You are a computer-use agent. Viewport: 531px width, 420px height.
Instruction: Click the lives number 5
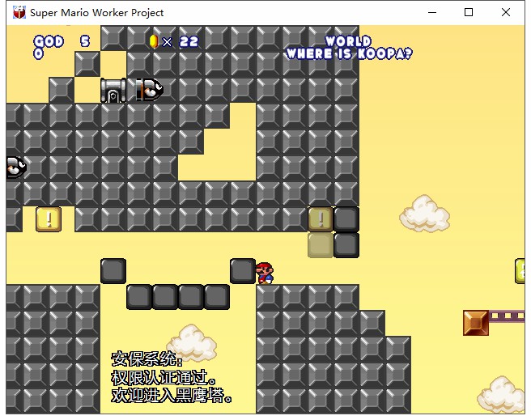point(85,41)
